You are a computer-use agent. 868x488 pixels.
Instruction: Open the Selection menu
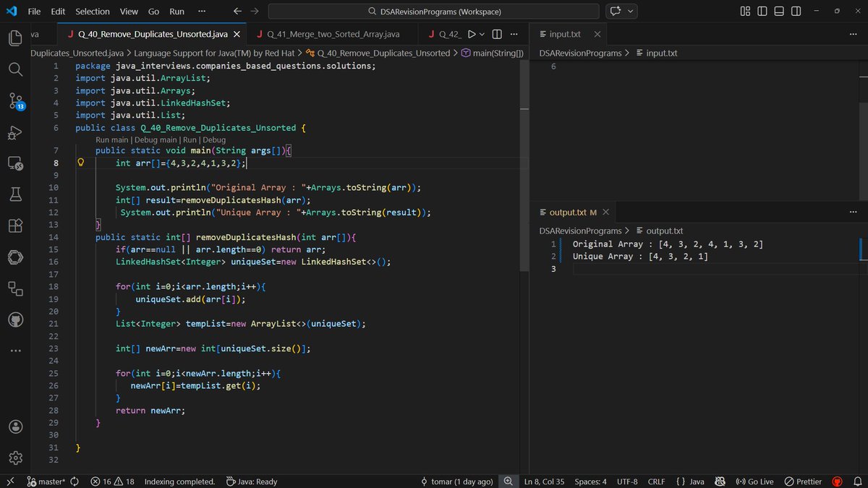93,12
